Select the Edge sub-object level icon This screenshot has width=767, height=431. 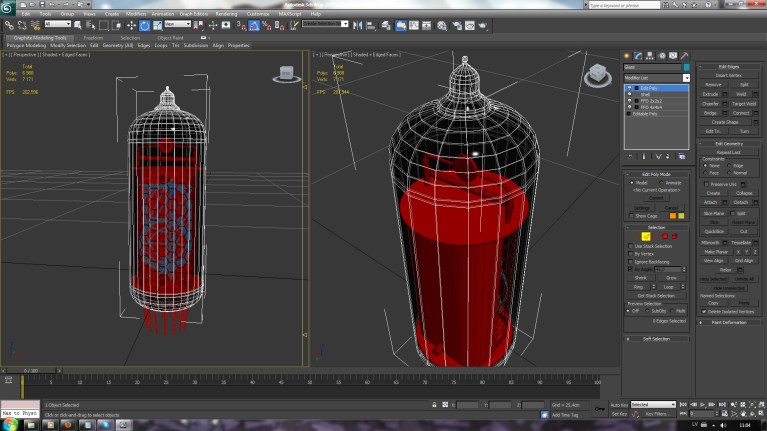pyautogui.click(x=646, y=236)
